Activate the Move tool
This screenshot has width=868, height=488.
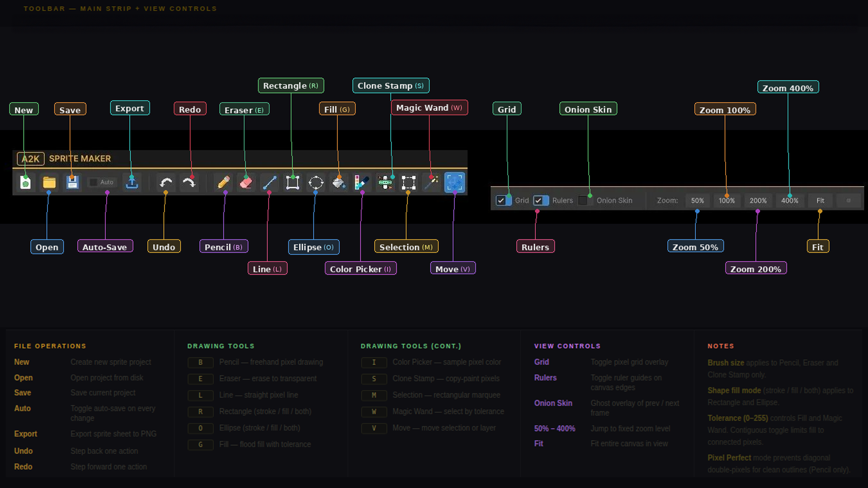click(x=454, y=183)
